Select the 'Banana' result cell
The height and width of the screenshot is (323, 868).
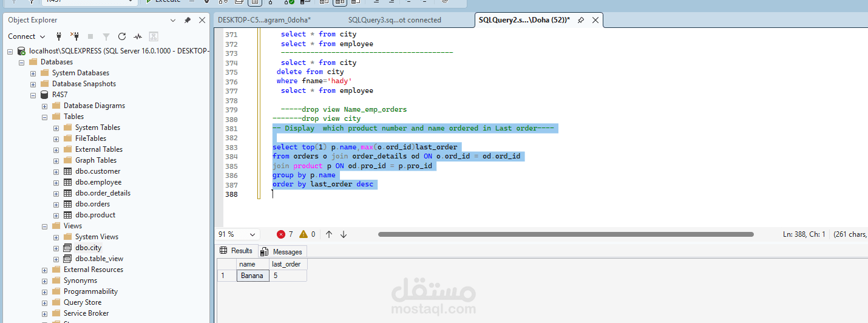coord(253,276)
